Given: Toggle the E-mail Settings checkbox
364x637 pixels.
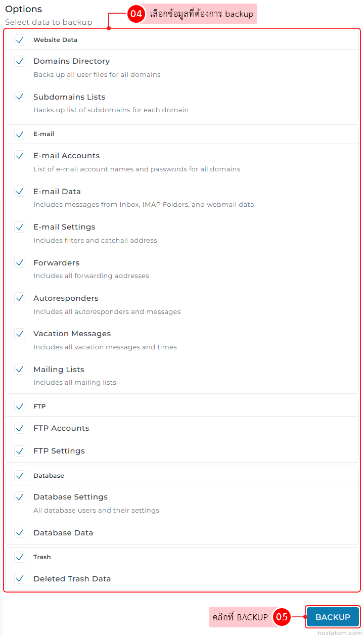Looking at the screenshot, I should click(20, 227).
